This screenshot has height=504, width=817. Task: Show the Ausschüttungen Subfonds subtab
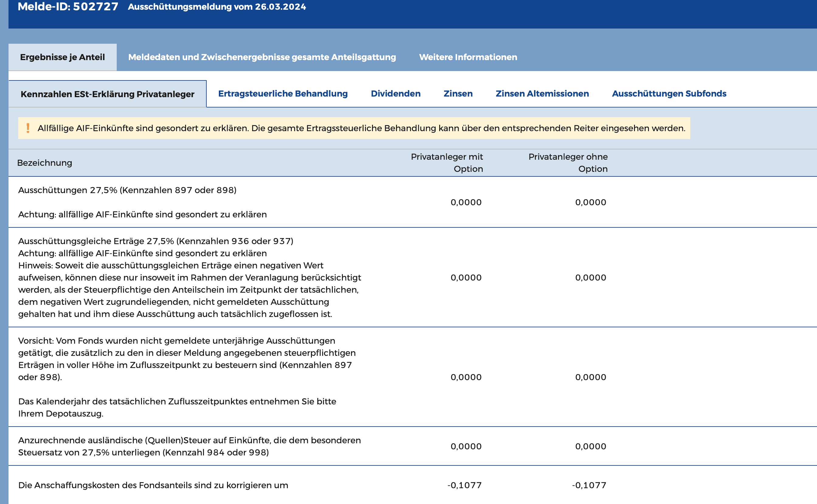tap(669, 94)
